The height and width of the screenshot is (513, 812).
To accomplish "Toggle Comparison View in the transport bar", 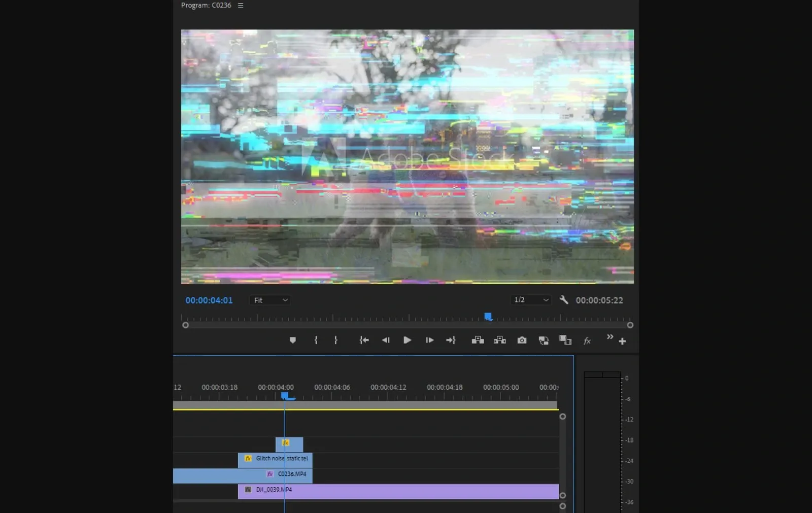I will pos(543,340).
